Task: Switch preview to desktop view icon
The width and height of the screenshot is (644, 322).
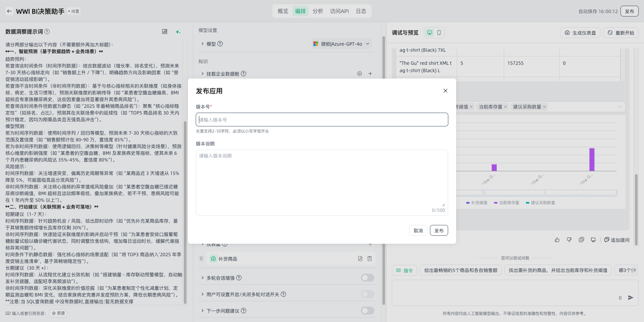Action: click(430, 33)
